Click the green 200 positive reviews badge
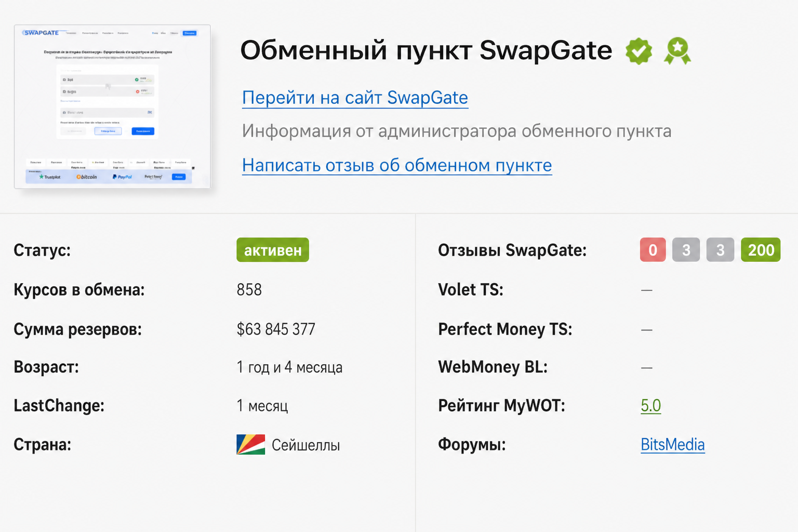This screenshot has height=532, width=798. click(761, 250)
